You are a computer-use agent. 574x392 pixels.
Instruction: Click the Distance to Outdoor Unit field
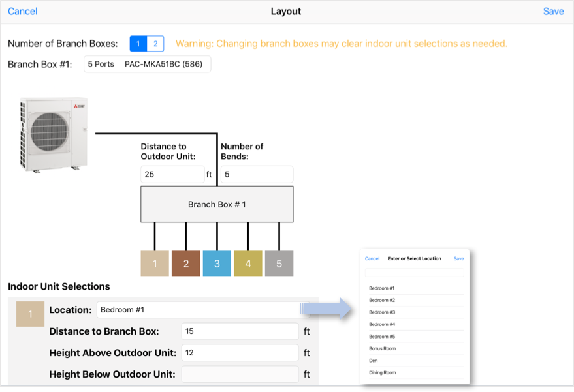(x=172, y=174)
